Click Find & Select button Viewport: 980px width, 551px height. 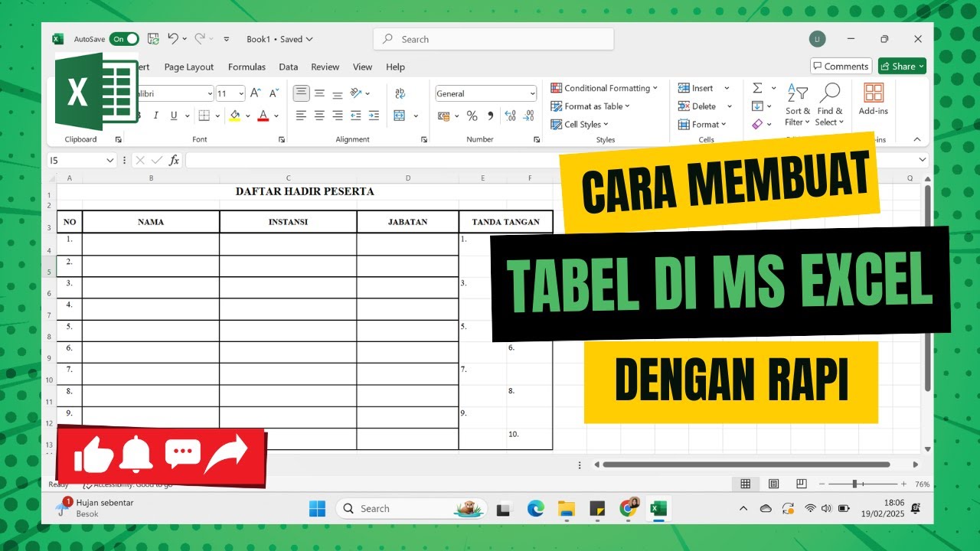click(x=830, y=106)
